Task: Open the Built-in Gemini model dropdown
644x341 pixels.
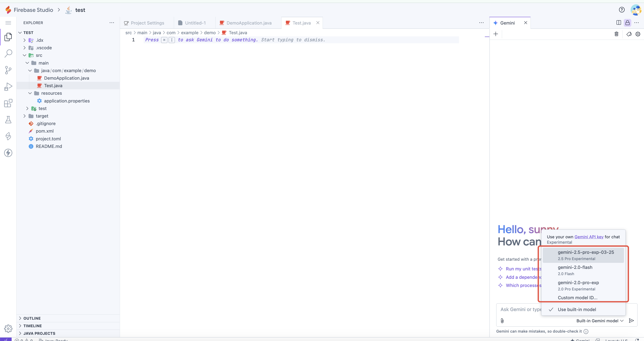Action: 599,321
